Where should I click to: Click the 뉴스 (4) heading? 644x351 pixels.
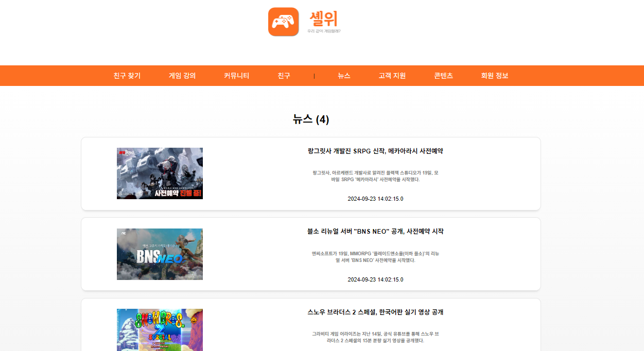[x=311, y=119]
